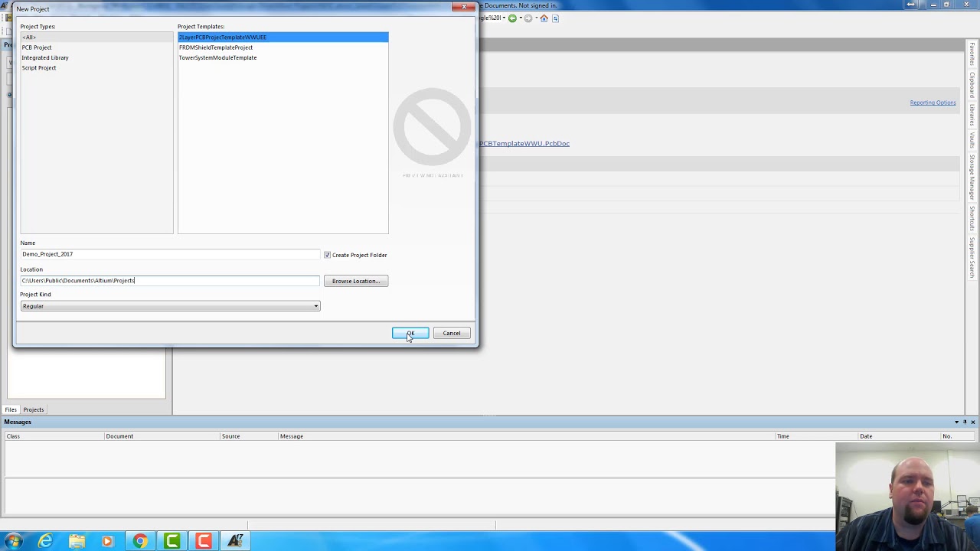980x551 pixels.
Task: Close the New Project dialog
Action: tap(464, 7)
